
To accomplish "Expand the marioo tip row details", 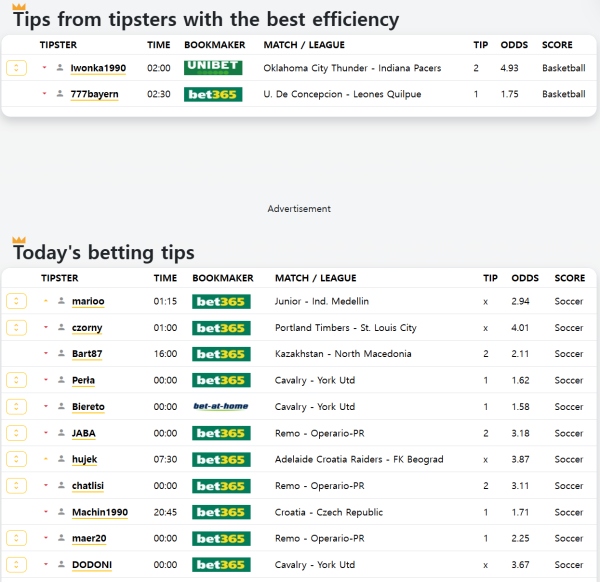I will pos(16,301).
